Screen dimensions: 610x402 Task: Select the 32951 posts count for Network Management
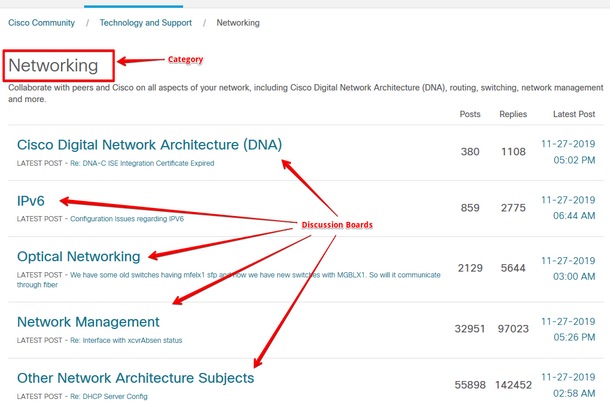click(x=470, y=329)
